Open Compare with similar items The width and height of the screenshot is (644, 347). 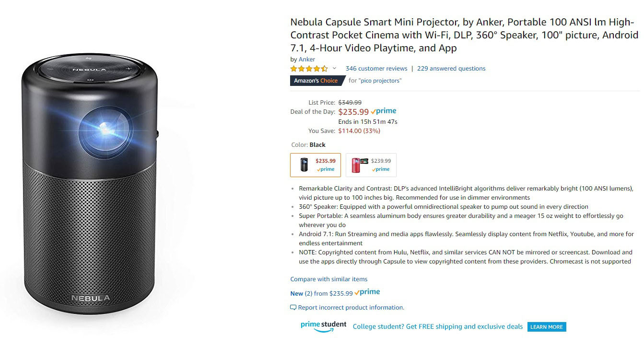(328, 279)
